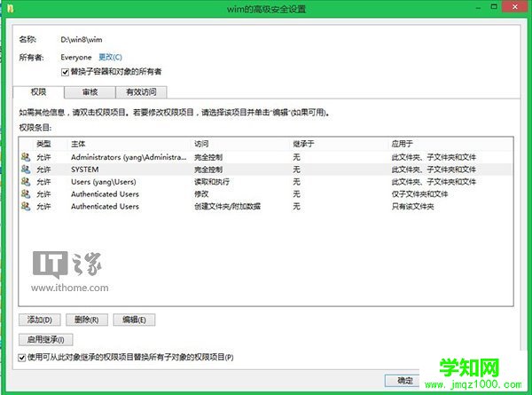Confirm with the 确定 button
The width and height of the screenshot is (532, 395).
[403, 381]
